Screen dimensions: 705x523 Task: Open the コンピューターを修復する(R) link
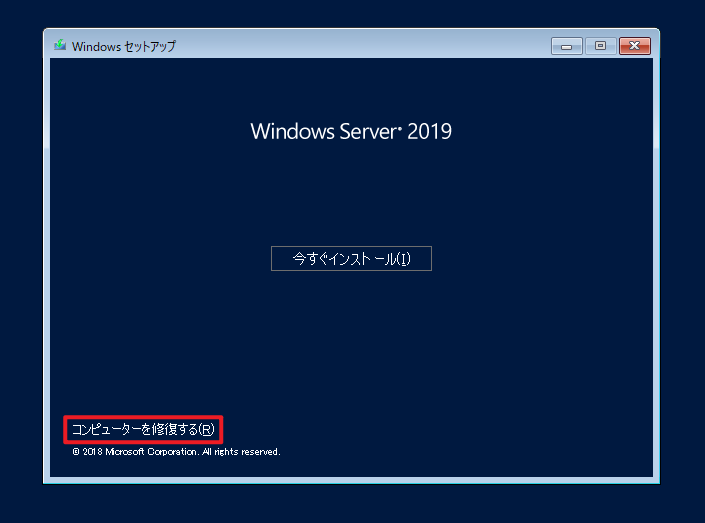pyautogui.click(x=143, y=429)
